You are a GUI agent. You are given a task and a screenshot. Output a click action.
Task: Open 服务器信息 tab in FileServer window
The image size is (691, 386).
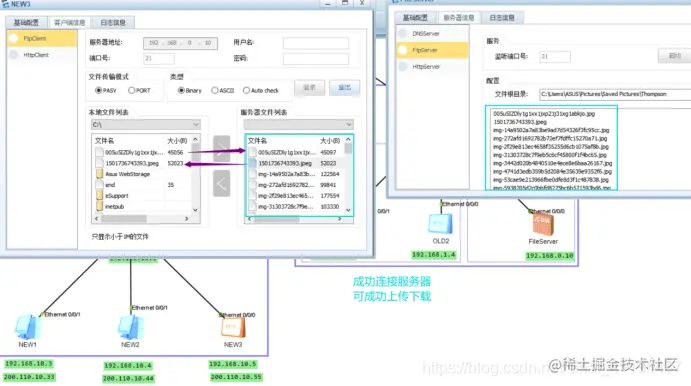point(458,18)
